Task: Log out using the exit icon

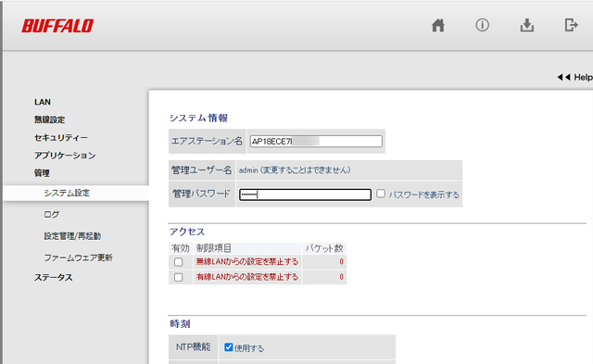Action: (571, 25)
